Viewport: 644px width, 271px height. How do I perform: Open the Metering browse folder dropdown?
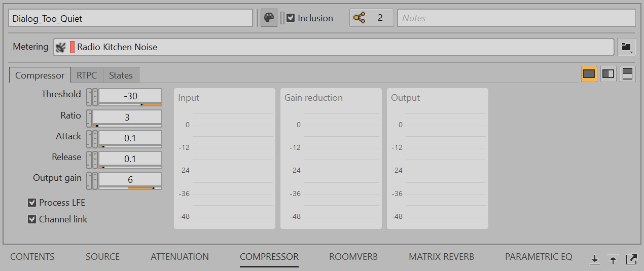(x=627, y=47)
